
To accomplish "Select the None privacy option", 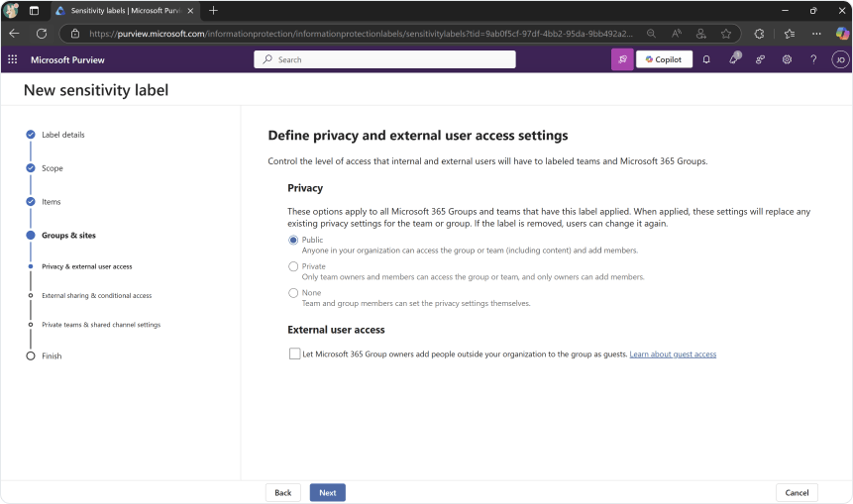I will [293, 293].
